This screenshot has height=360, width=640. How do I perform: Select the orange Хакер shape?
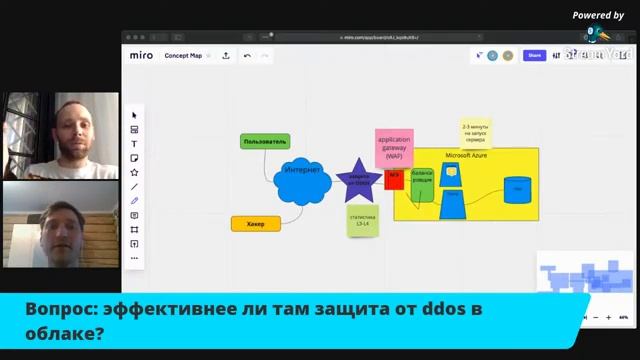click(x=256, y=224)
